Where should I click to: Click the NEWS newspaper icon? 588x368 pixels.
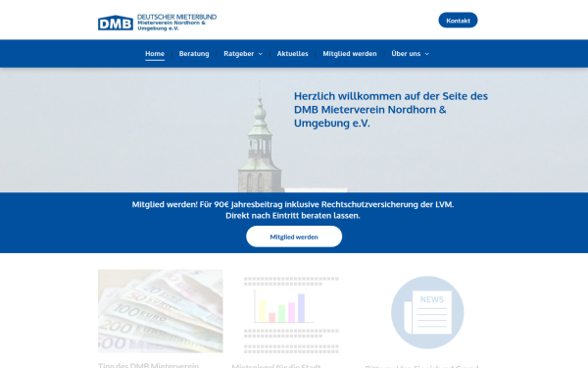[x=427, y=312]
